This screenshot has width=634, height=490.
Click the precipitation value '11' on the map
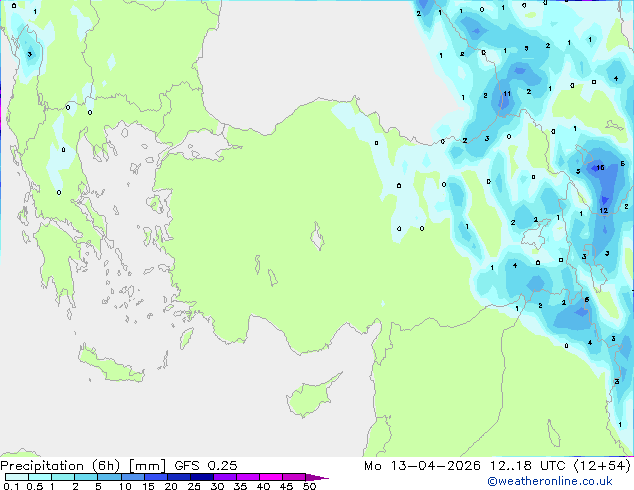coord(507,94)
